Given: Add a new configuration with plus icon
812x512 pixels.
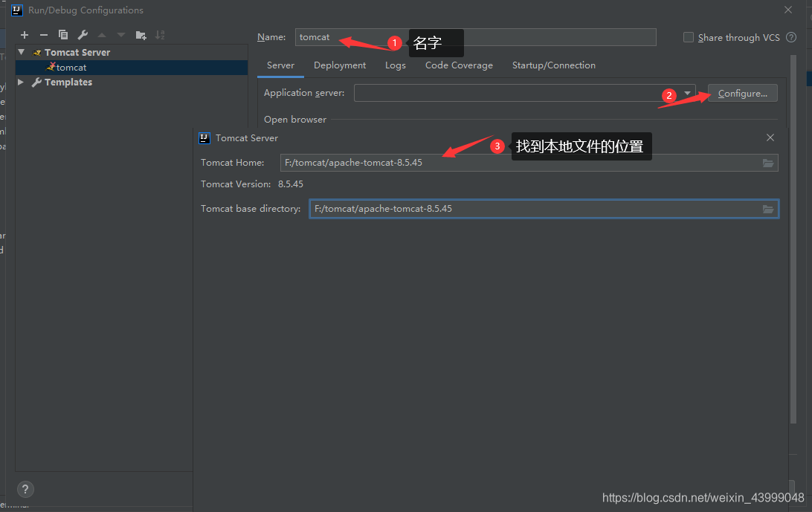Looking at the screenshot, I should point(25,35).
